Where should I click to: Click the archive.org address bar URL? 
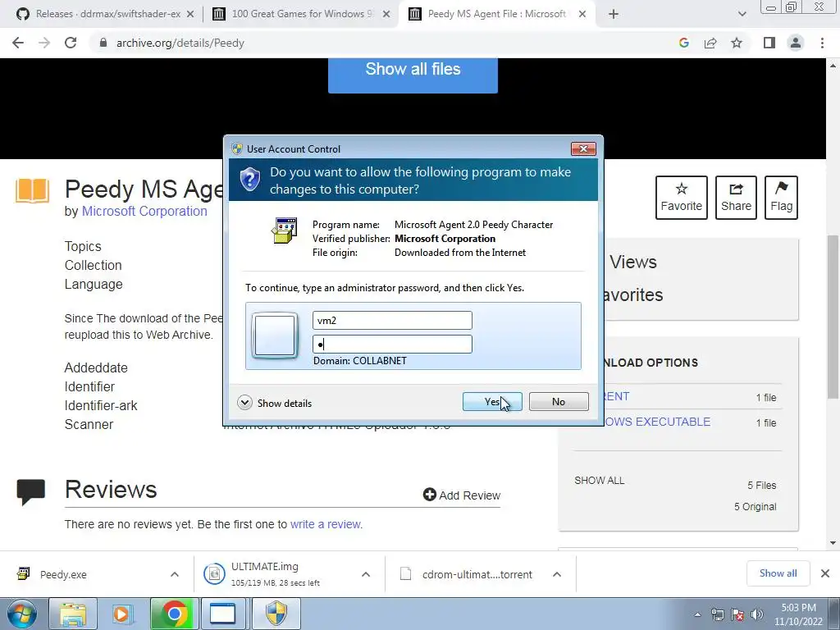click(x=180, y=43)
